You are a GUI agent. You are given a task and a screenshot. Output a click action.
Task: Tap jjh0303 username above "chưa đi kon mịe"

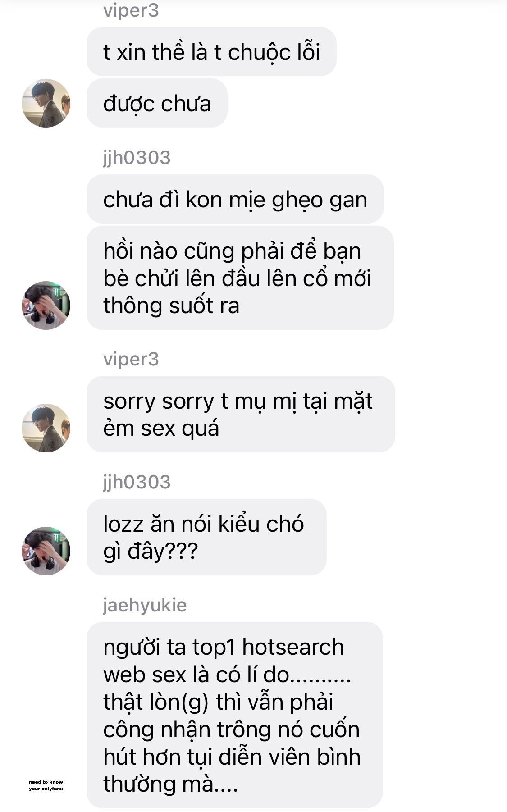(x=137, y=158)
